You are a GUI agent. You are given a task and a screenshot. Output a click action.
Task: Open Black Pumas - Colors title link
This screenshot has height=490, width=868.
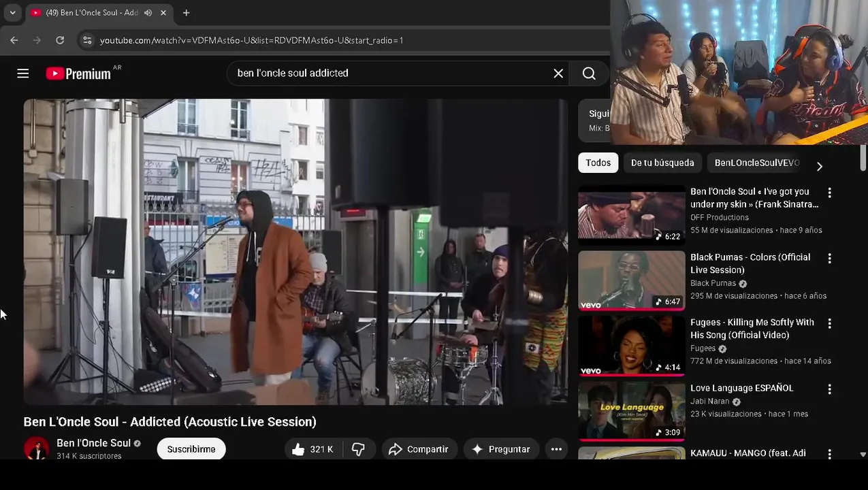click(750, 263)
